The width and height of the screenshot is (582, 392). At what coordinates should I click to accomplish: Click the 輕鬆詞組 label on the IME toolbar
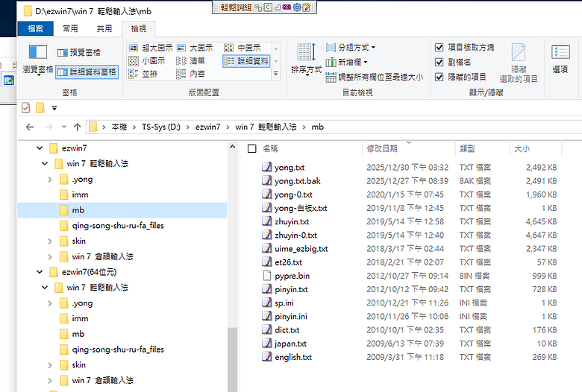(236, 7)
